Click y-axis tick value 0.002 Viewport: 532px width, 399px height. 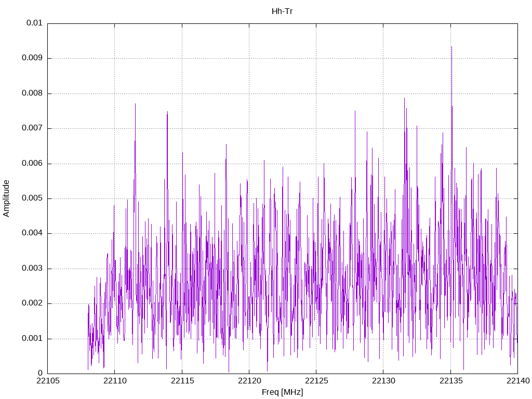coord(32,303)
